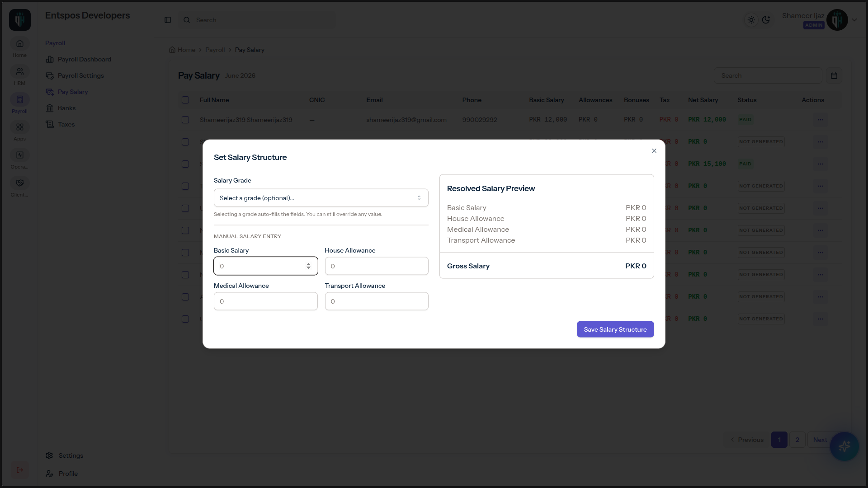Image resolution: width=868 pixels, height=488 pixels.
Task: Click the Full Name column header
Action: (214, 100)
